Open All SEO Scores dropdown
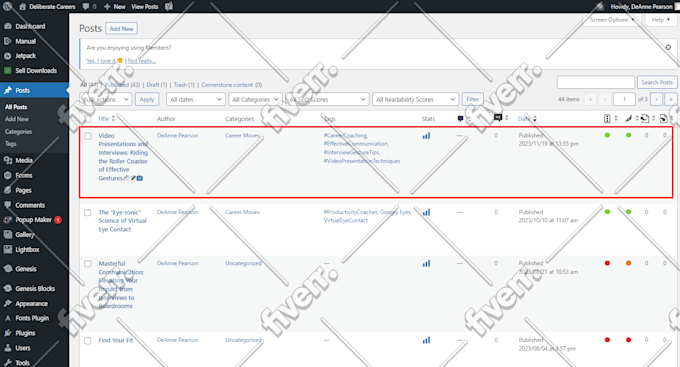680x367 pixels. [327, 99]
